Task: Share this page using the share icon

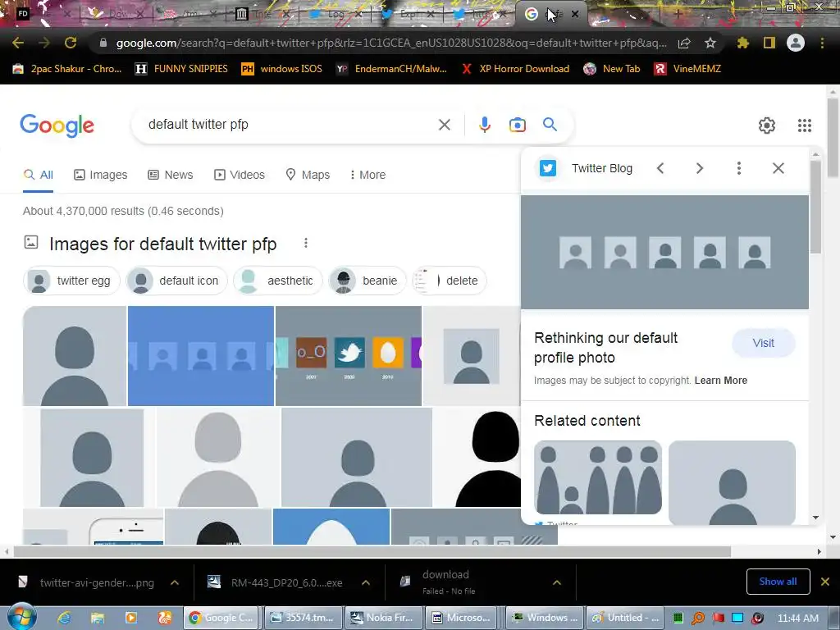Action: coord(684,43)
